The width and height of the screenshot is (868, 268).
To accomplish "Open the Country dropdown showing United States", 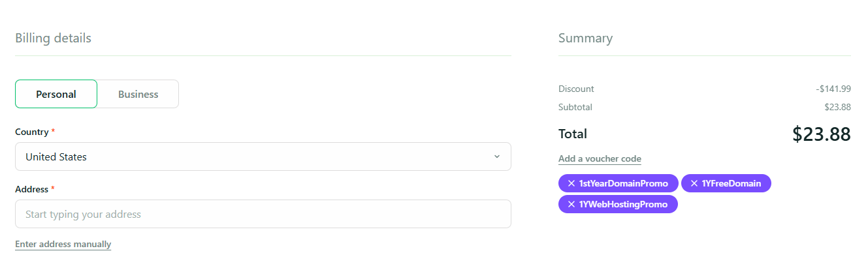I will click(x=263, y=156).
